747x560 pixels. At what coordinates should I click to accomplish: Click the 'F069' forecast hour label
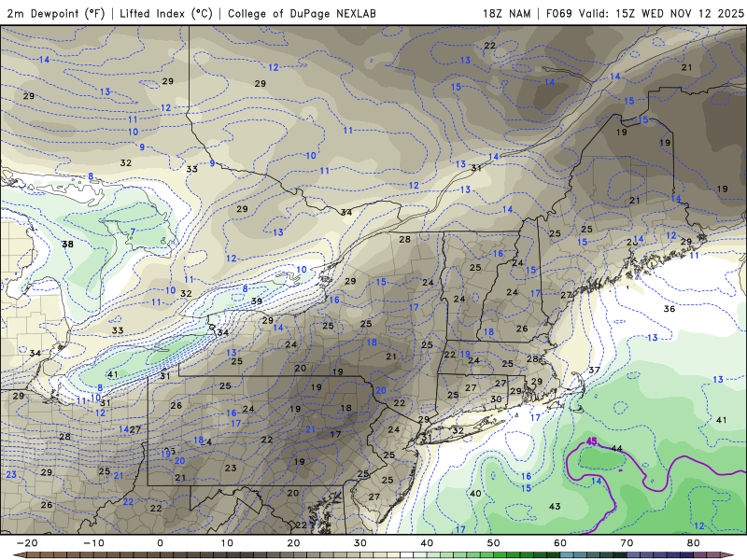(558, 13)
